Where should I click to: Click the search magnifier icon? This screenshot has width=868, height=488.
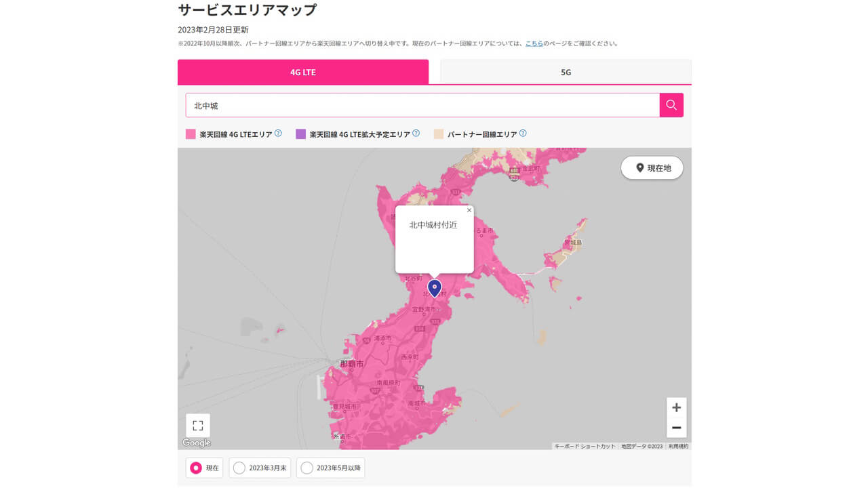pyautogui.click(x=671, y=105)
